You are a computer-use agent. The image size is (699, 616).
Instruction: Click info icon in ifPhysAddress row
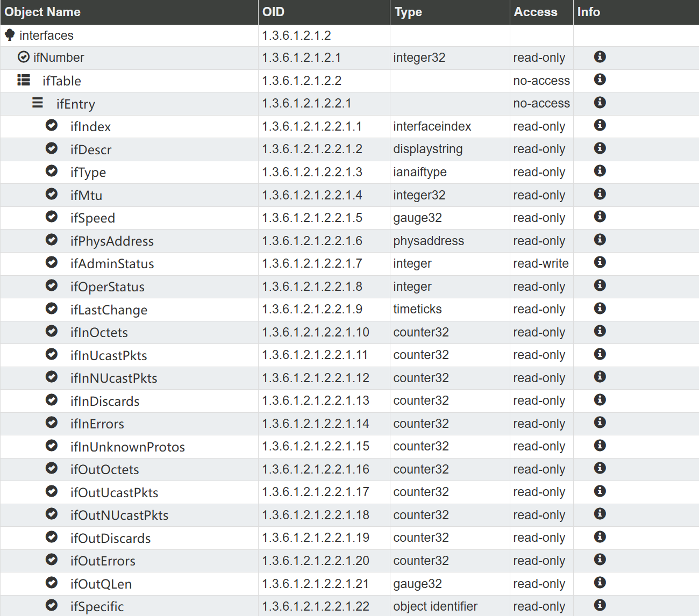(600, 240)
